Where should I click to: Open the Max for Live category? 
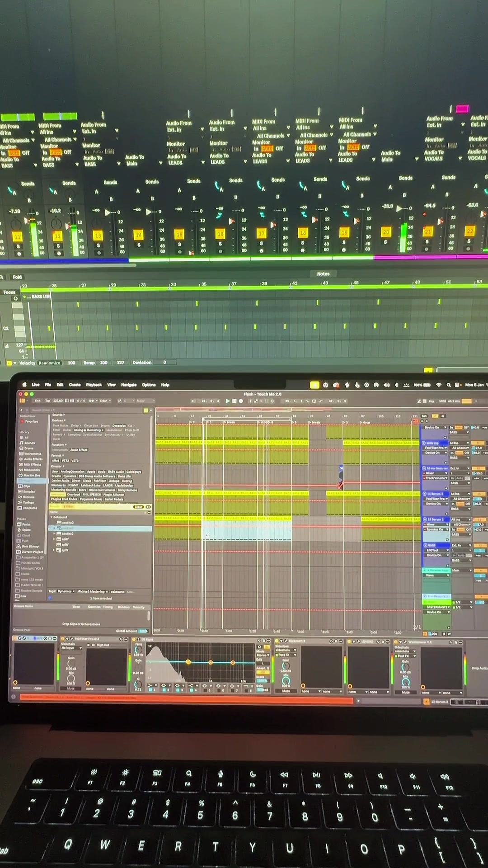coord(30,475)
